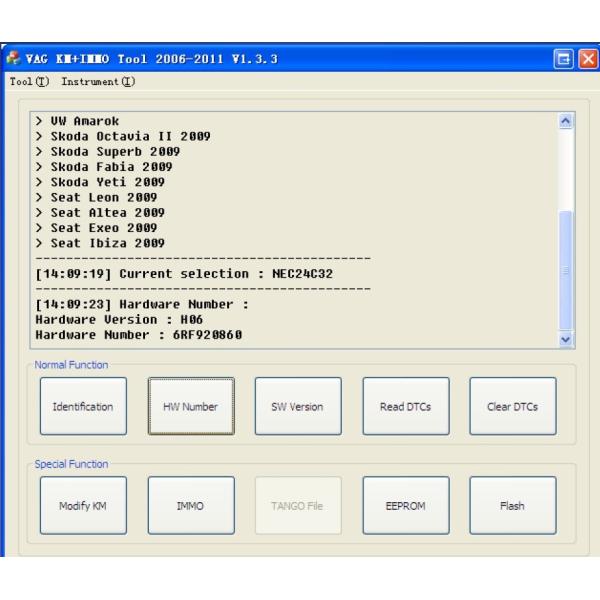Click Read DTCs button
The height and width of the screenshot is (600, 600).
[x=405, y=406]
